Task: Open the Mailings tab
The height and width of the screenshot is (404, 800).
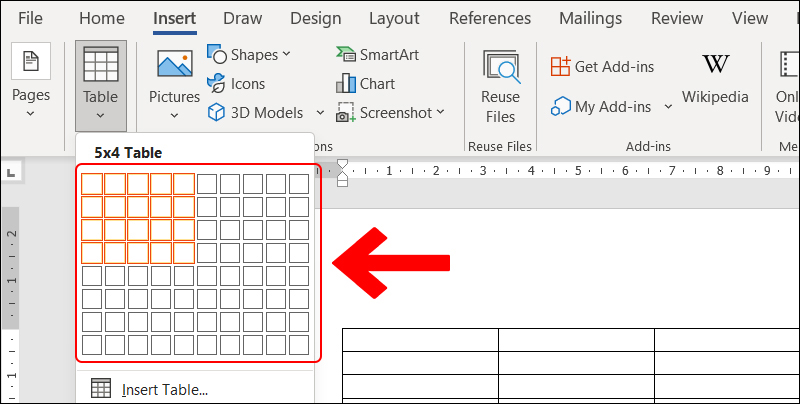Action: 590,18
